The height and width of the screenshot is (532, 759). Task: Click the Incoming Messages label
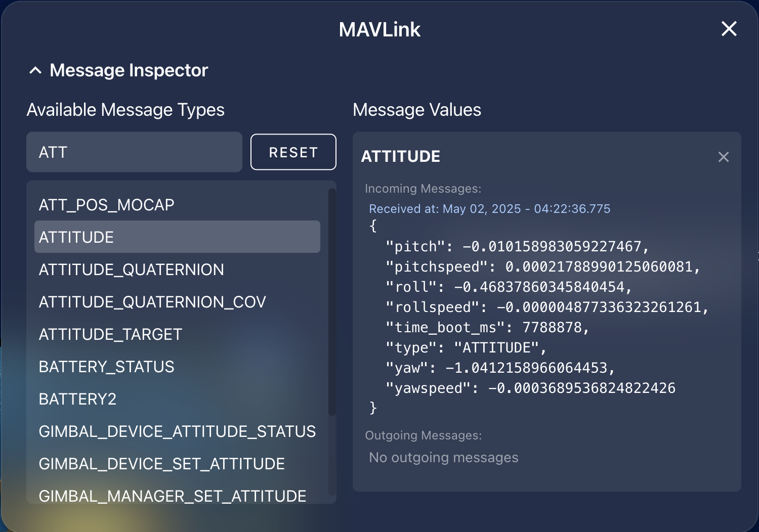[423, 188]
